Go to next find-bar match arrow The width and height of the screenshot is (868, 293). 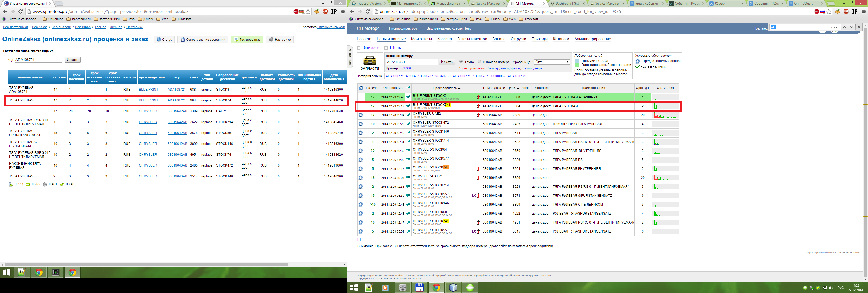coord(852,27)
